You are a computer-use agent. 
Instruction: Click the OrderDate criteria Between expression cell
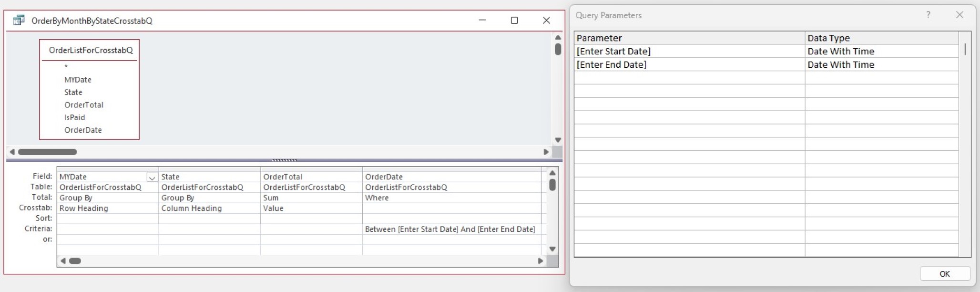click(450, 229)
